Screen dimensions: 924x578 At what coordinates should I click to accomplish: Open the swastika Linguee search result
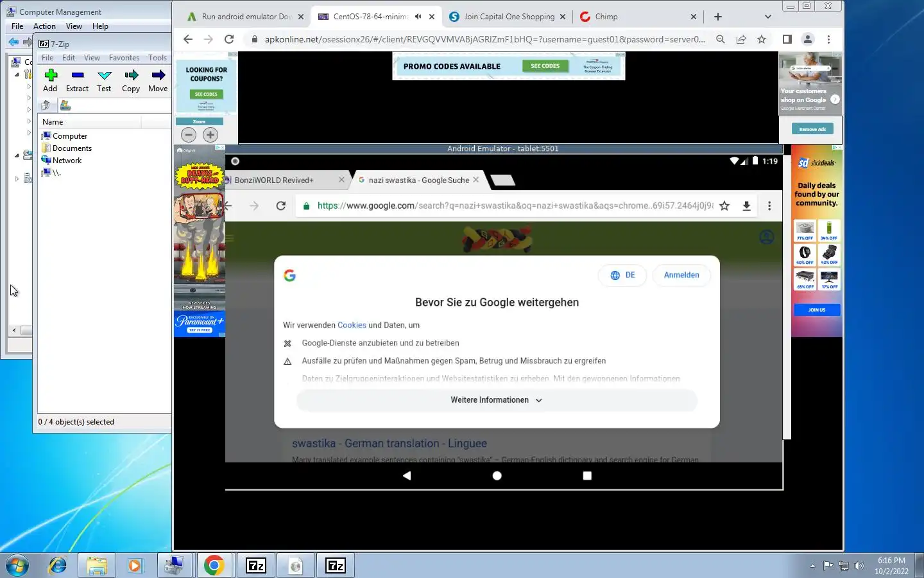[x=389, y=443]
